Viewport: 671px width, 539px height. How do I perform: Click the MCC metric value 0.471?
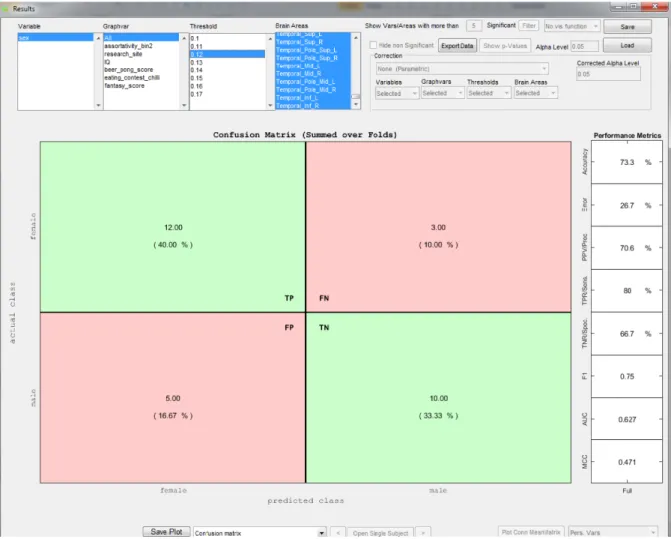627,462
